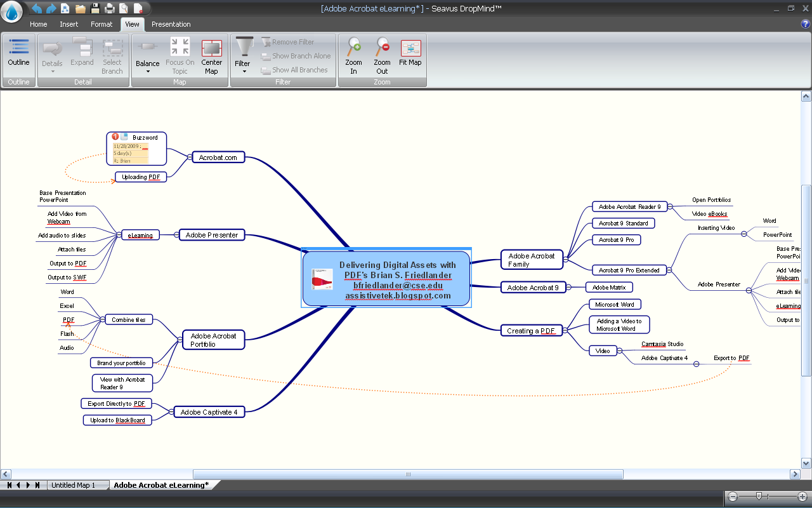Click the horizontal scrollbar thumb
The height and width of the screenshot is (508, 812).
point(408,474)
